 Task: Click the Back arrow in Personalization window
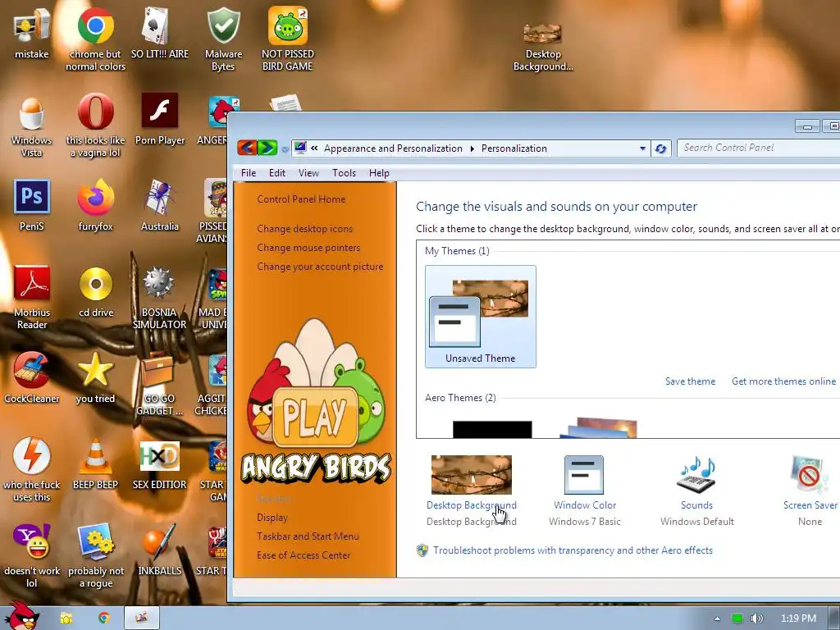247,148
